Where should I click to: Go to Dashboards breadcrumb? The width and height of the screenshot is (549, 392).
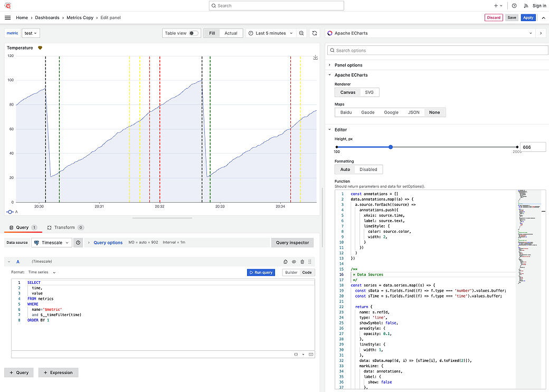point(48,17)
